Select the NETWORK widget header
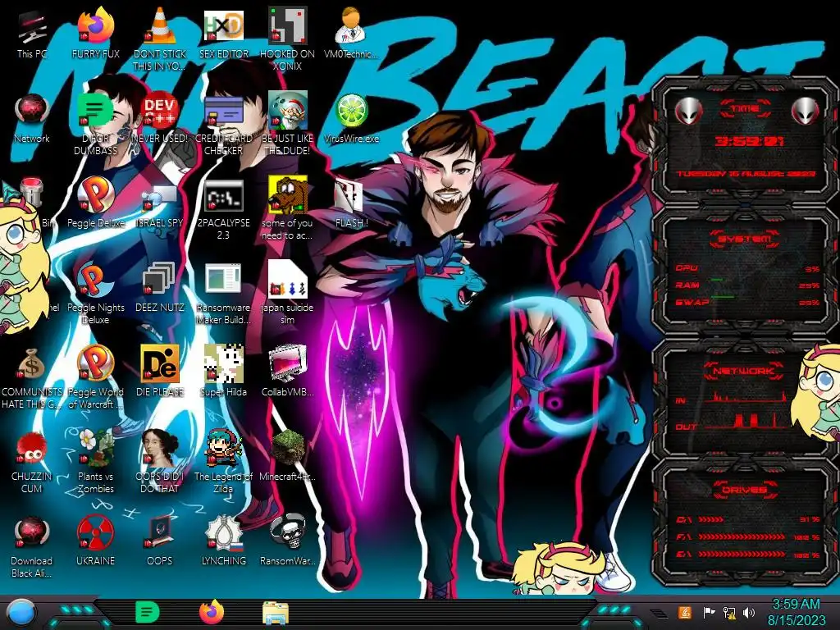This screenshot has height=630, width=840. tap(743, 371)
